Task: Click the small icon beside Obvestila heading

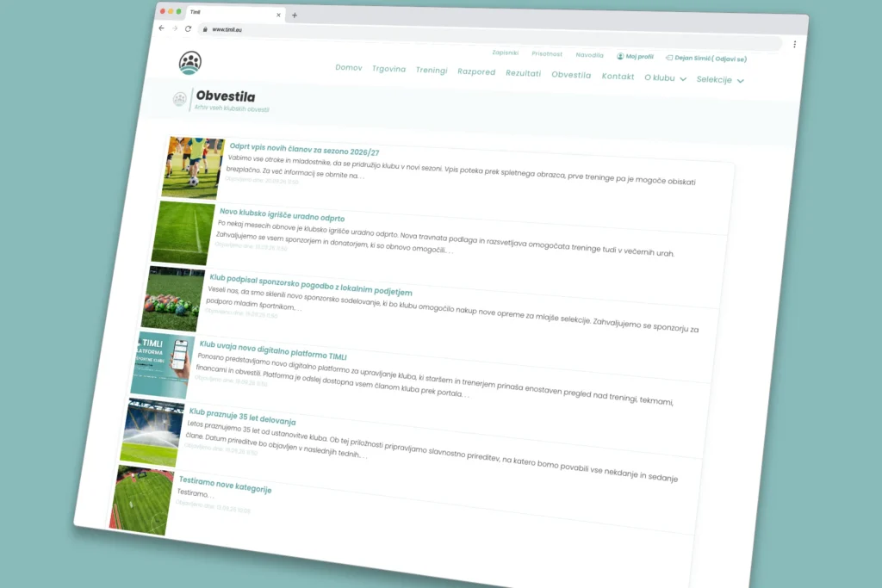Action: coord(179,99)
